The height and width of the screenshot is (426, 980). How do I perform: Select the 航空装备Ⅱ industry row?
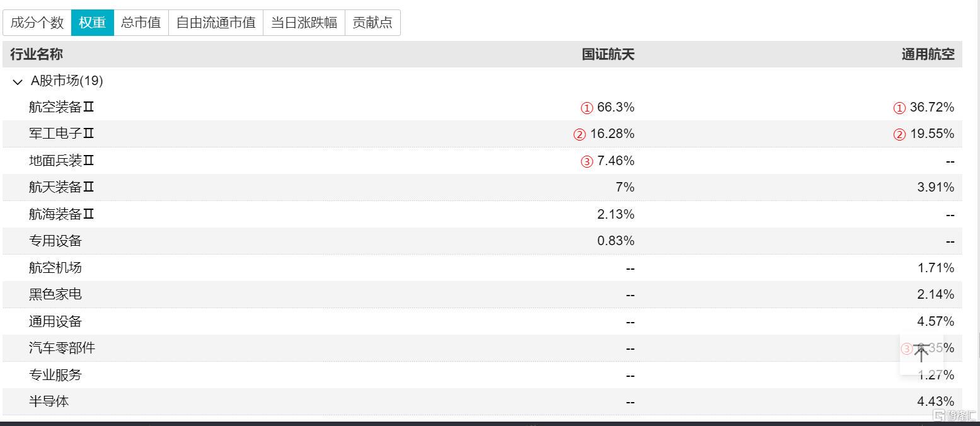coord(61,107)
